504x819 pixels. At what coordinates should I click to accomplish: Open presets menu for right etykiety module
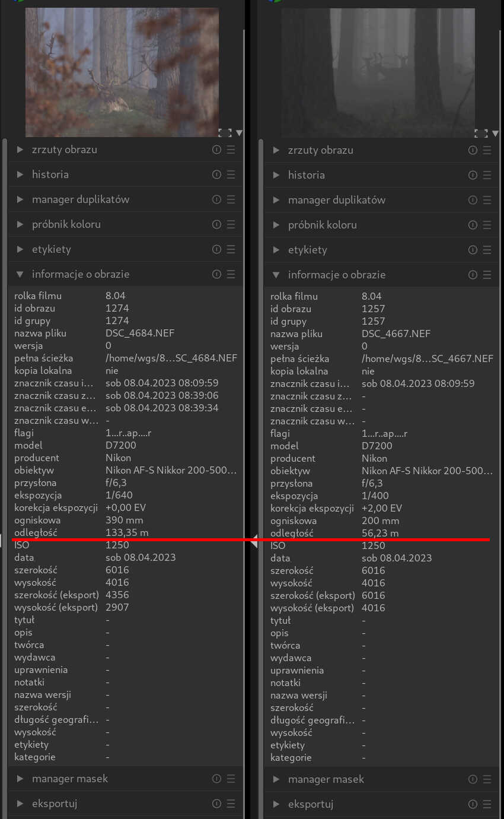coord(487,250)
